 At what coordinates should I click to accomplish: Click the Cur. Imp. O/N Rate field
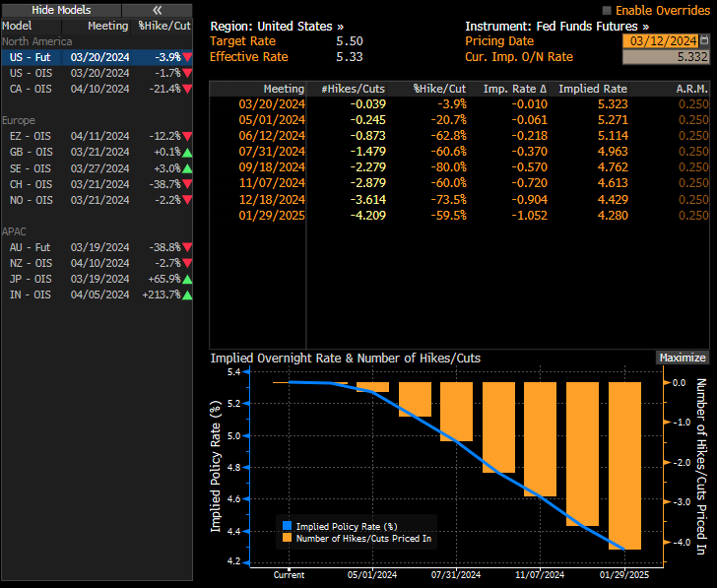click(x=665, y=57)
